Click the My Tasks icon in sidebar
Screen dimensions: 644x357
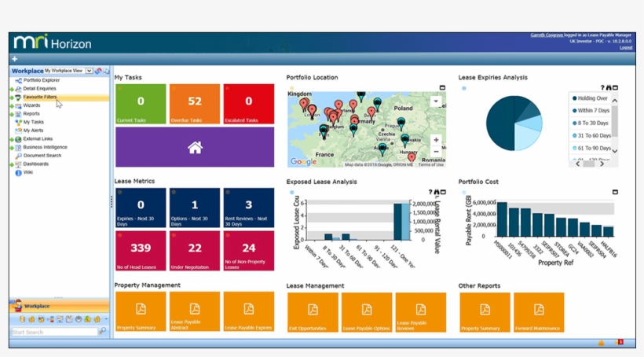(18, 122)
